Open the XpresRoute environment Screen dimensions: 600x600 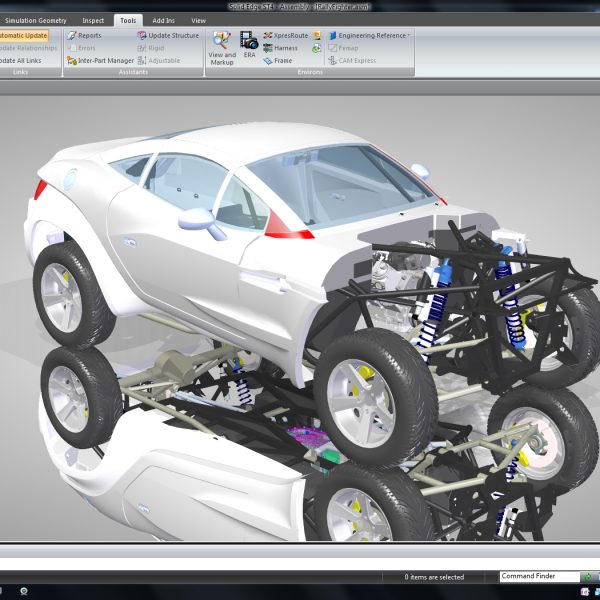click(286, 35)
